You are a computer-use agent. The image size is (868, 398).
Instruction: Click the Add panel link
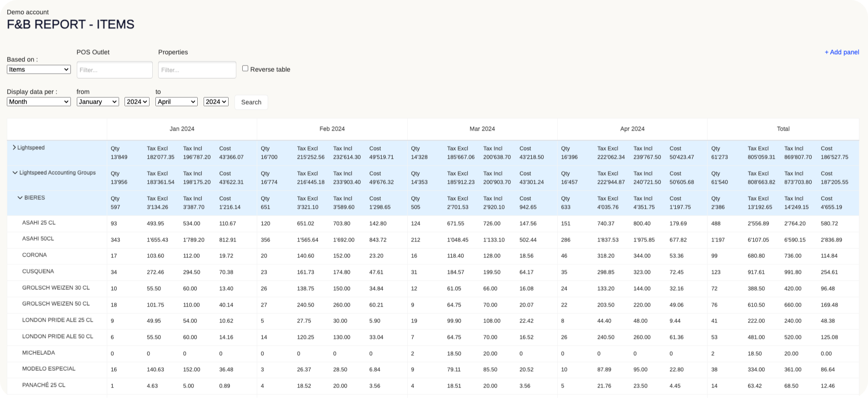[842, 52]
